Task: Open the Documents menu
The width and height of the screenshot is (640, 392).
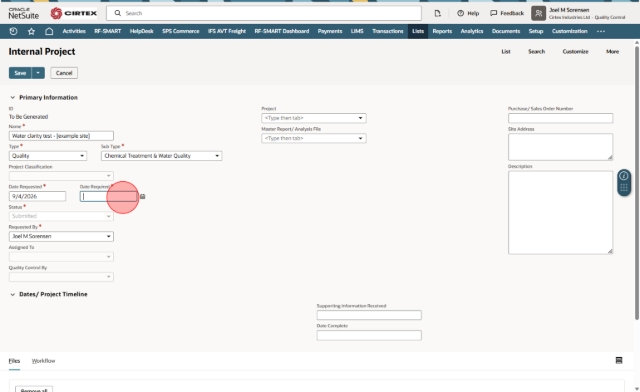Action: click(x=506, y=31)
